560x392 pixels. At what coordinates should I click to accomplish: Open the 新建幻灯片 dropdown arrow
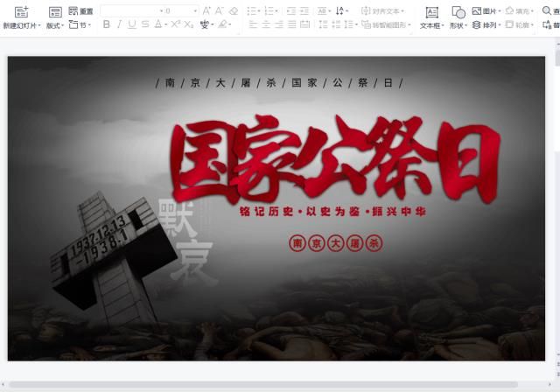(x=38, y=25)
